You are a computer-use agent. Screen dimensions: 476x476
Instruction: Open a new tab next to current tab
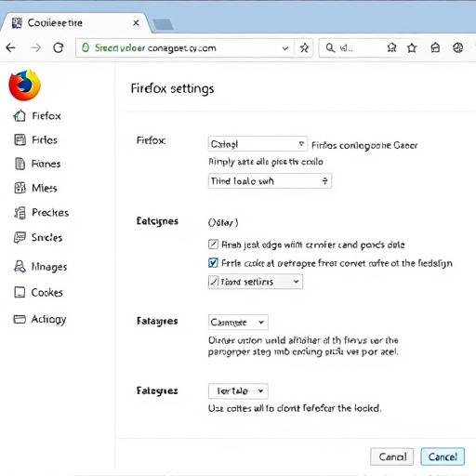163,24
